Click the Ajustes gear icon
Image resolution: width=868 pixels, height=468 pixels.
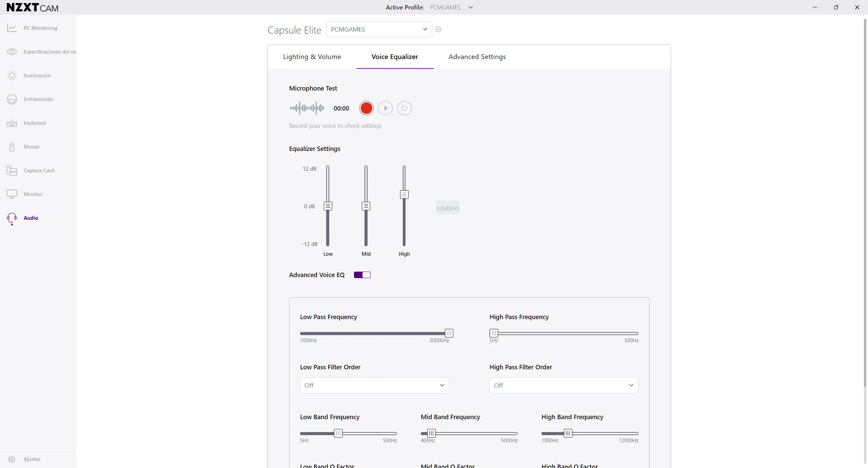tap(12, 459)
